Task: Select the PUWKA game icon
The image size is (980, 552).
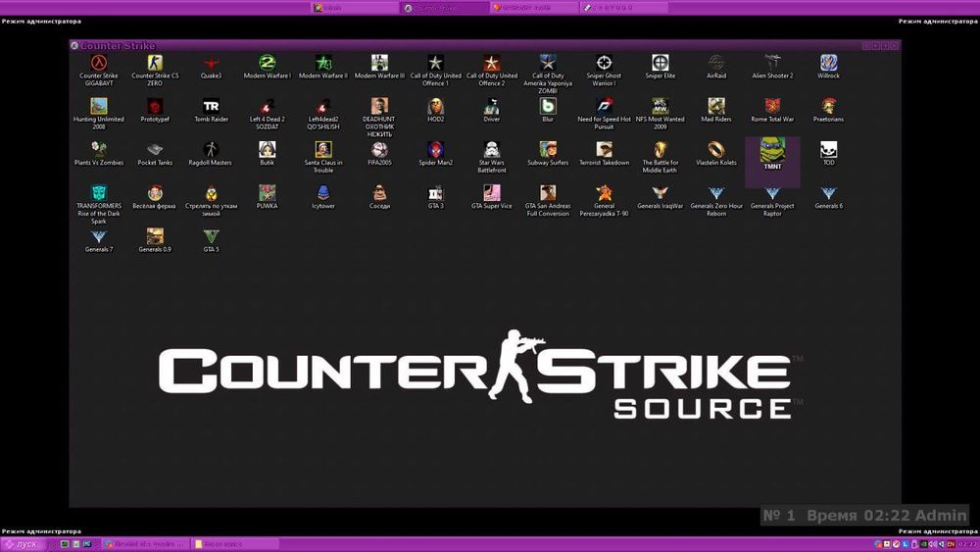Action: (267, 193)
